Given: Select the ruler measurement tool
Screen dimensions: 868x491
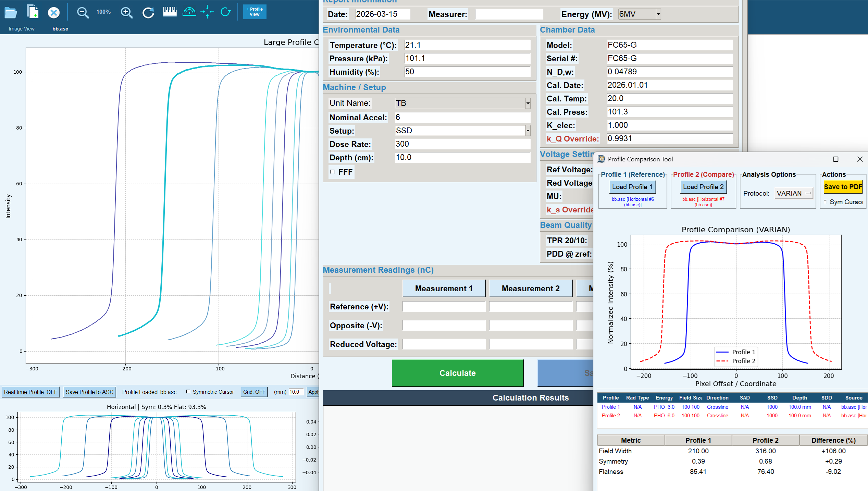Looking at the screenshot, I should coord(170,12).
